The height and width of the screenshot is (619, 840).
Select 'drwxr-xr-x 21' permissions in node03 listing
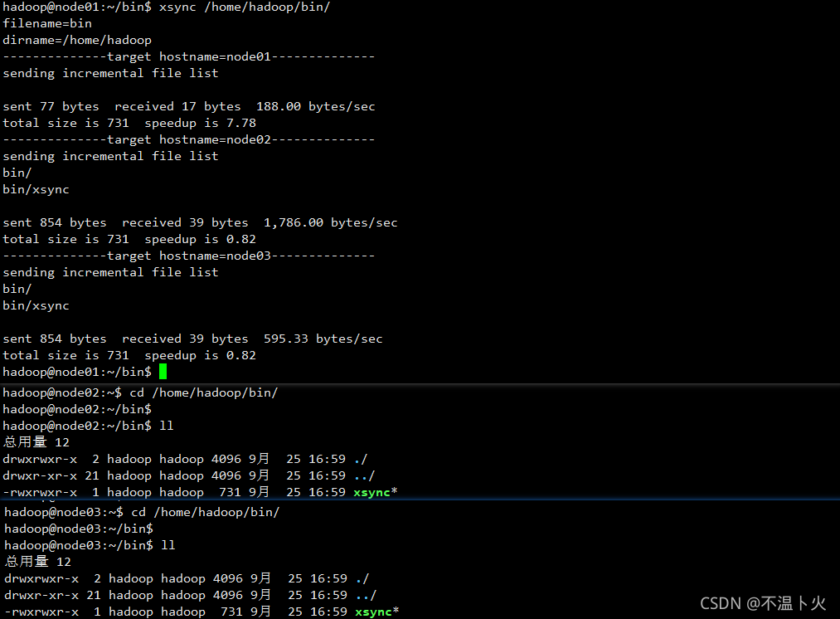52,596
